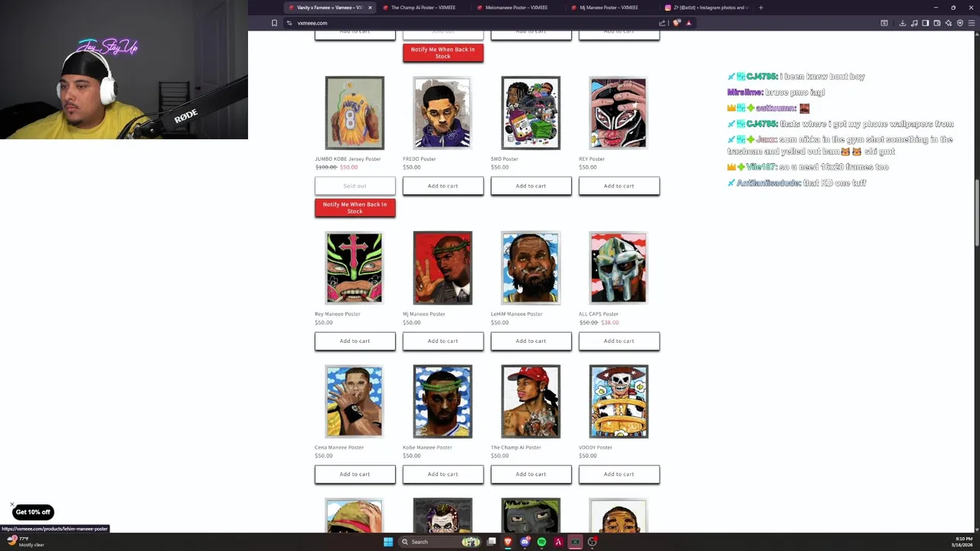
Task: Add the SMD Poster to cart
Action: pyautogui.click(x=531, y=186)
